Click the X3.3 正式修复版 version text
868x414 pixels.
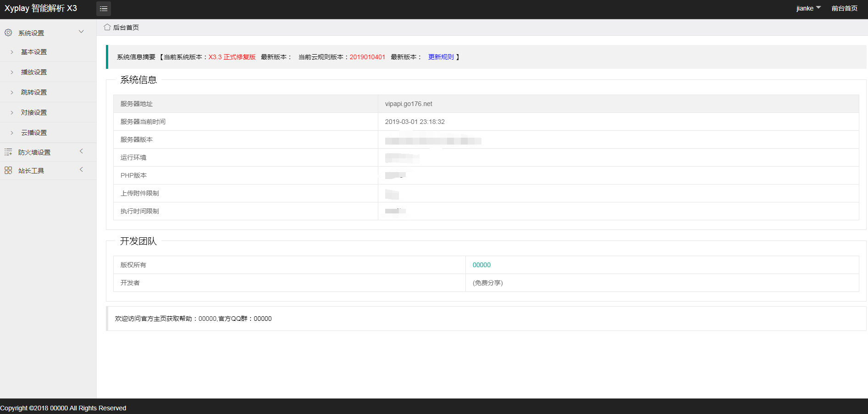point(232,57)
